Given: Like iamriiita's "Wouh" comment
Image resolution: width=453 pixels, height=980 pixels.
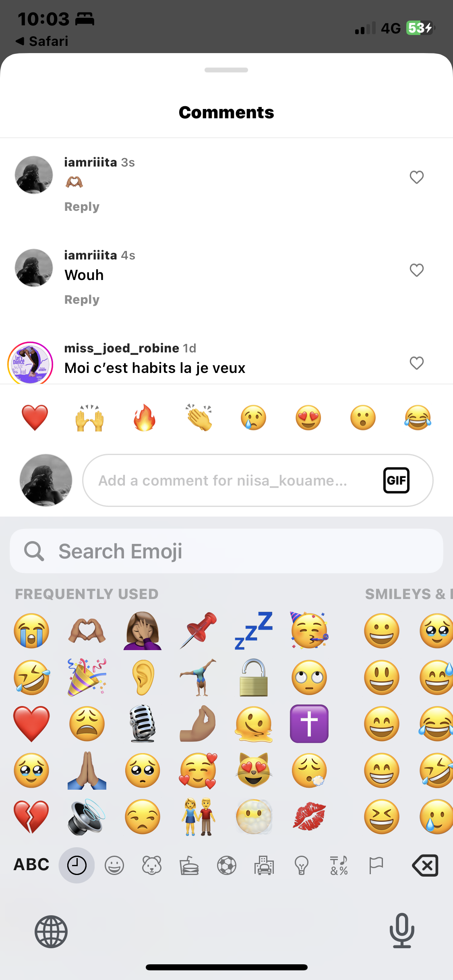Looking at the screenshot, I should pos(417,270).
